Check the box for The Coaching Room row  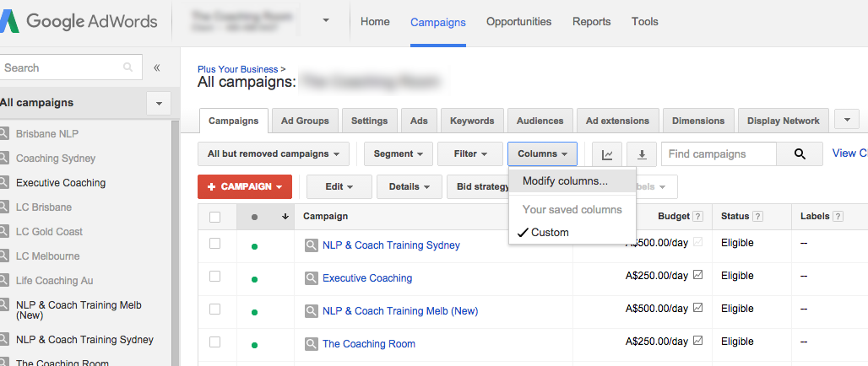coord(214,342)
